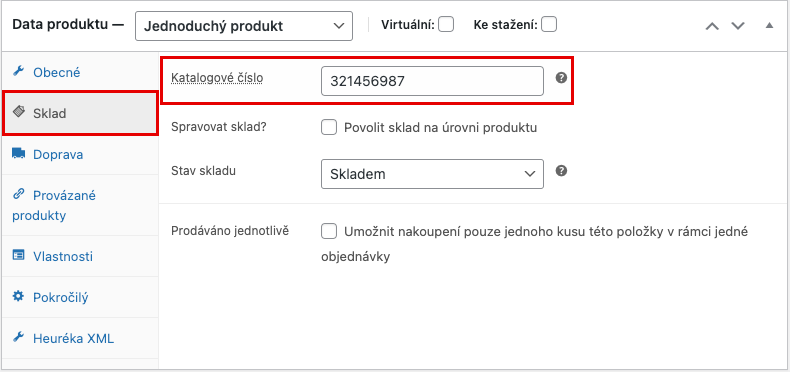Click the wrench icon beside Heuréka XML
The width and height of the screenshot is (790, 372).
tap(18, 337)
